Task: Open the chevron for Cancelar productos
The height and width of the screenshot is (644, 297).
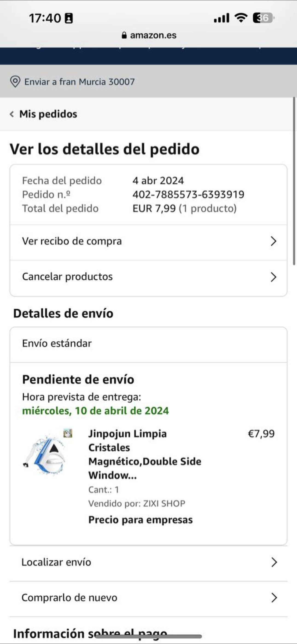Action: (x=274, y=277)
